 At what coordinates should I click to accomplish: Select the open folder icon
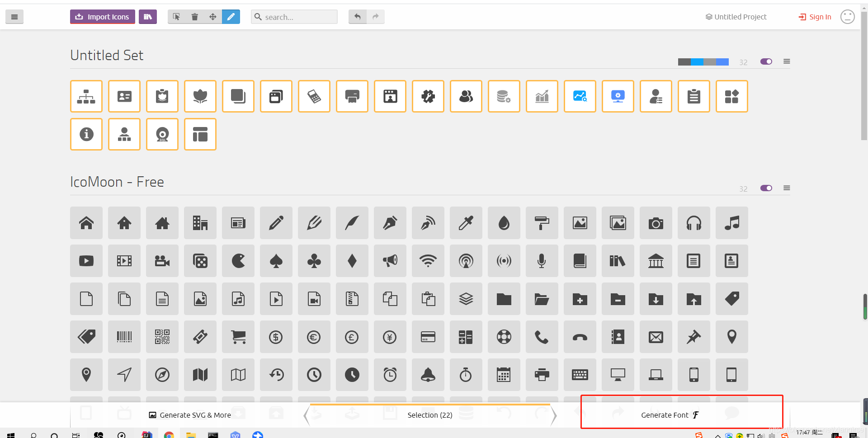pos(542,299)
